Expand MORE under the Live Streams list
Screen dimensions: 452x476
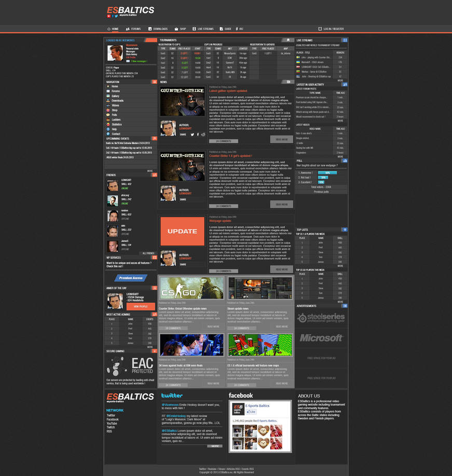340,80
